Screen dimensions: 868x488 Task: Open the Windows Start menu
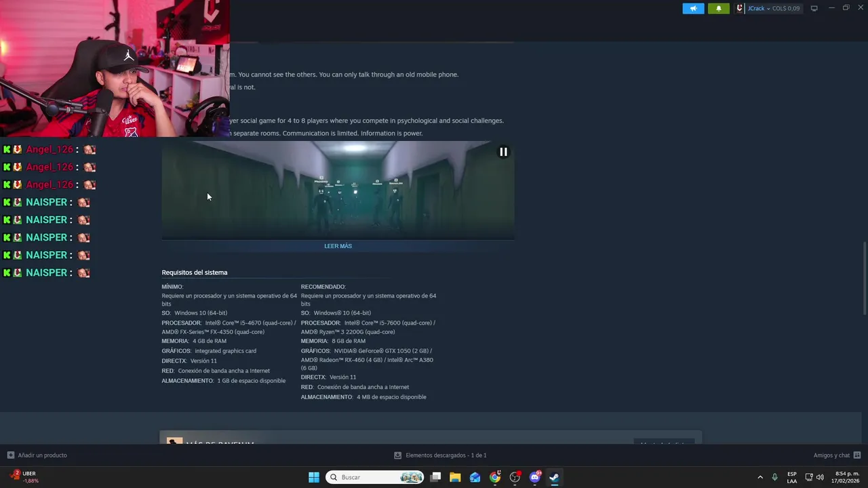[314, 477]
